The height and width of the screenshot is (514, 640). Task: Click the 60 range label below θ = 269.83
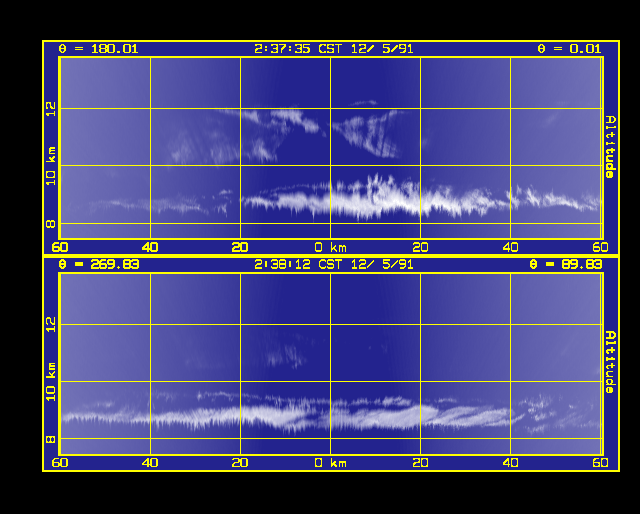click(60, 463)
